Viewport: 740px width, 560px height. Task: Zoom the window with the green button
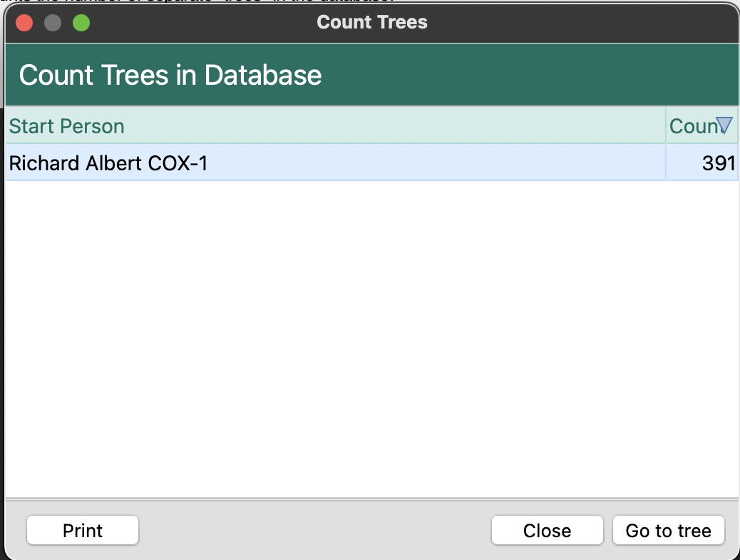[x=81, y=23]
